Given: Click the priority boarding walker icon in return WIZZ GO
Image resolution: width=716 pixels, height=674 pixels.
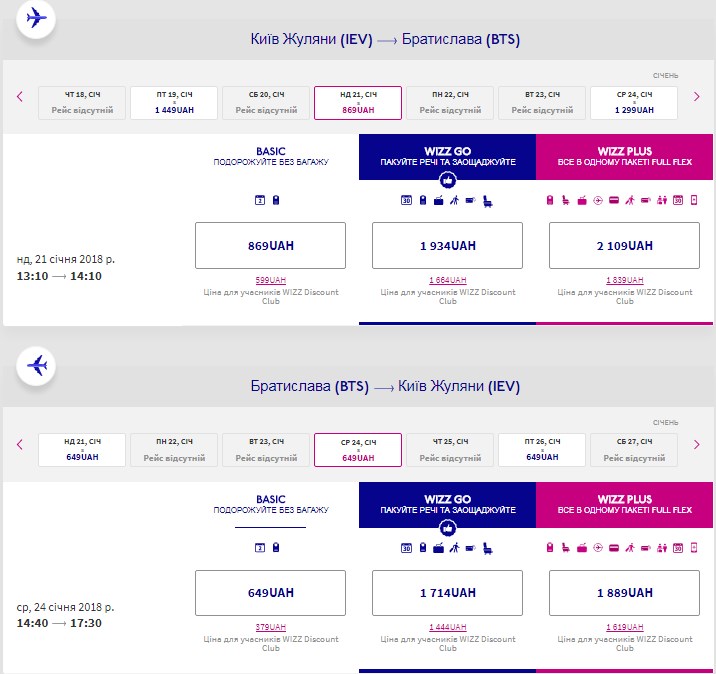Looking at the screenshot, I should (454, 547).
